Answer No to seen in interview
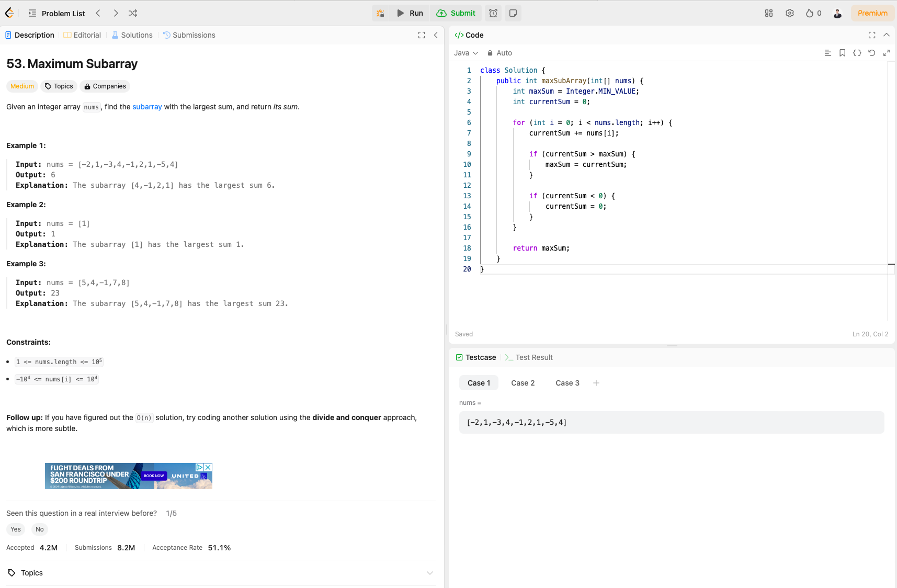Image resolution: width=897 pixels, height=588 pixels. click(x=40, y=529)
